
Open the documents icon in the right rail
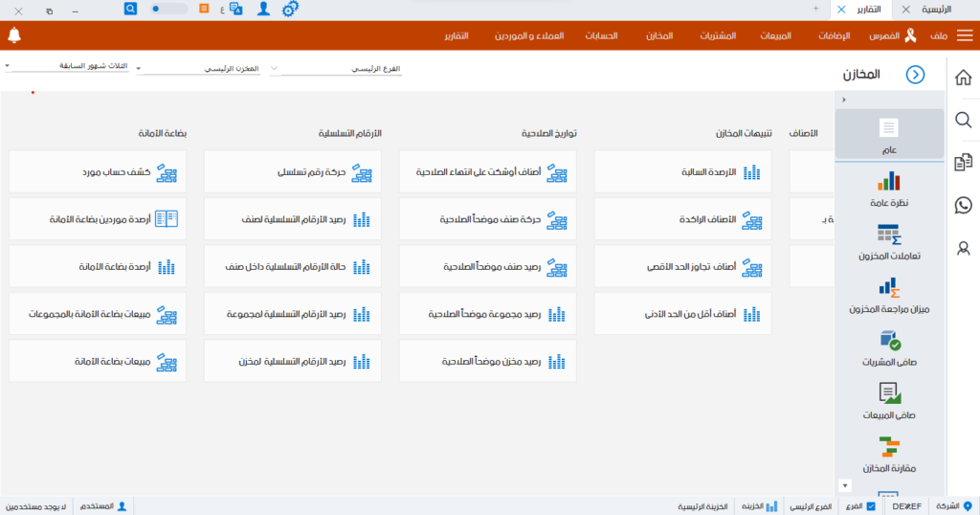click(963, 163)
